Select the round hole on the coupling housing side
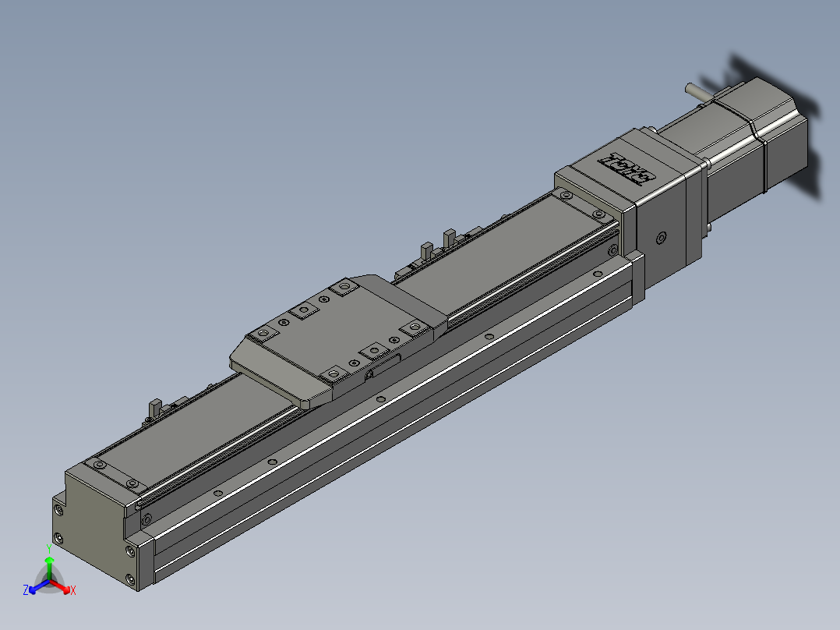 point(661,237)
